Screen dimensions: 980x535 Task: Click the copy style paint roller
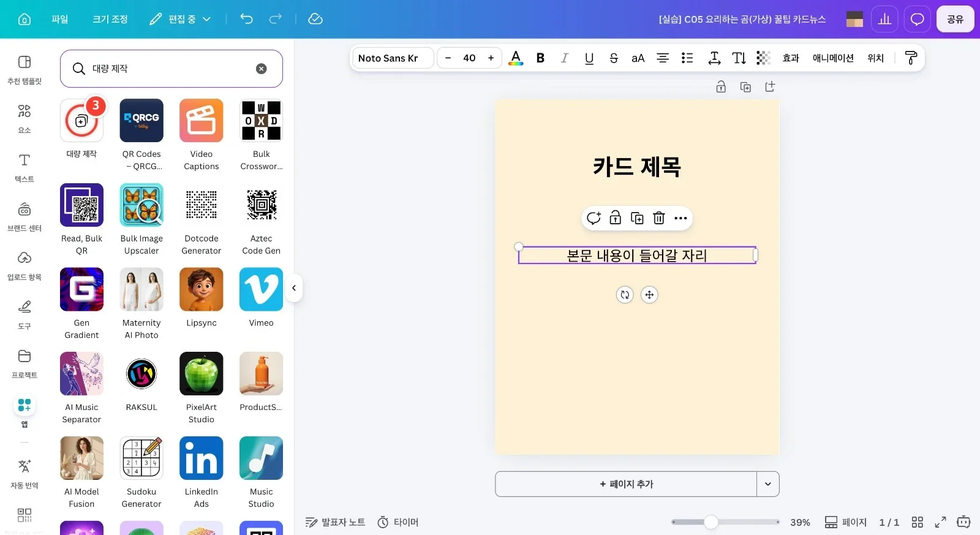(x=911, y=58)
